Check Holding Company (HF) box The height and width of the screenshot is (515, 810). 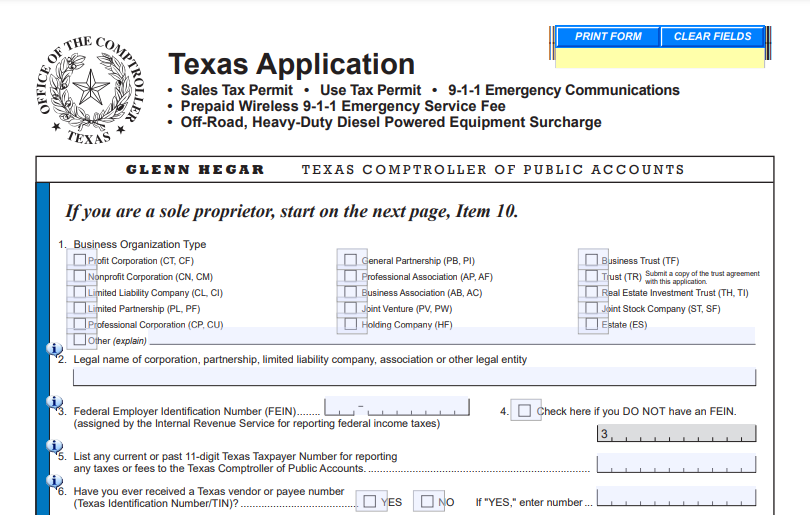coord(350,323)
